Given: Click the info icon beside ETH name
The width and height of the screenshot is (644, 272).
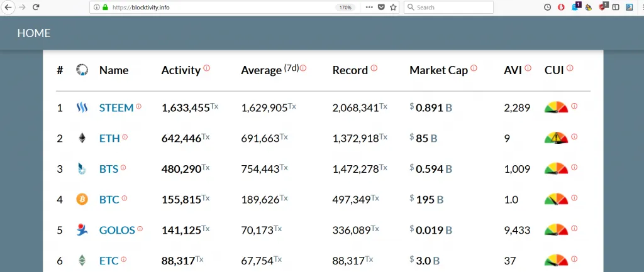Looking at the screenshot, I should pos(125,137).
